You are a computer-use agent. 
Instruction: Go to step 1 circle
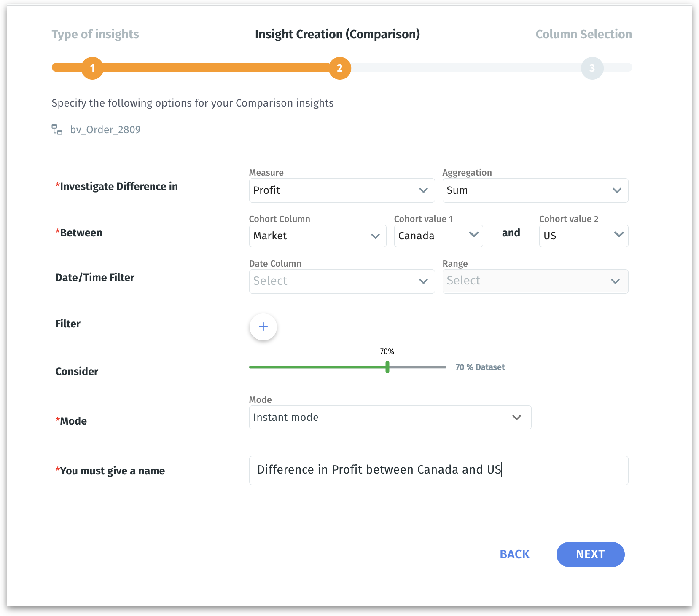92,68
